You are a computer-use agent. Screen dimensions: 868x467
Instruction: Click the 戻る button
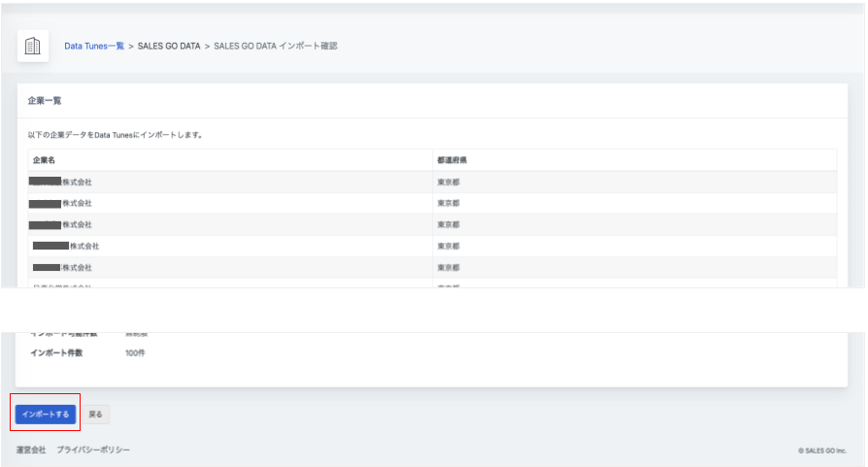[96, 414]
